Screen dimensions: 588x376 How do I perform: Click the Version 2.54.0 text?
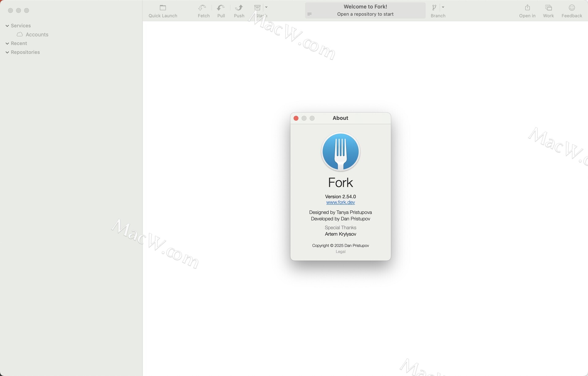341,197
